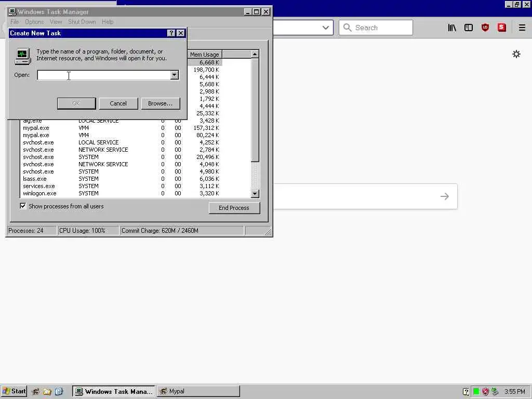Viewport: 532px width, 399px height.
Task: Click the computer icon in Create New Task dialog
Action: [x=23, y=56]
